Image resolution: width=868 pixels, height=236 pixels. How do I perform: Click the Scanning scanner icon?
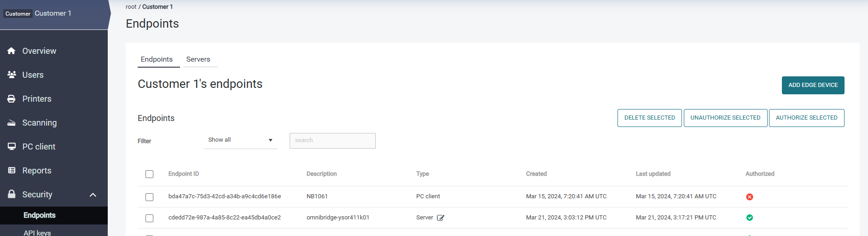pyautogui.click(x=12, y=123)
